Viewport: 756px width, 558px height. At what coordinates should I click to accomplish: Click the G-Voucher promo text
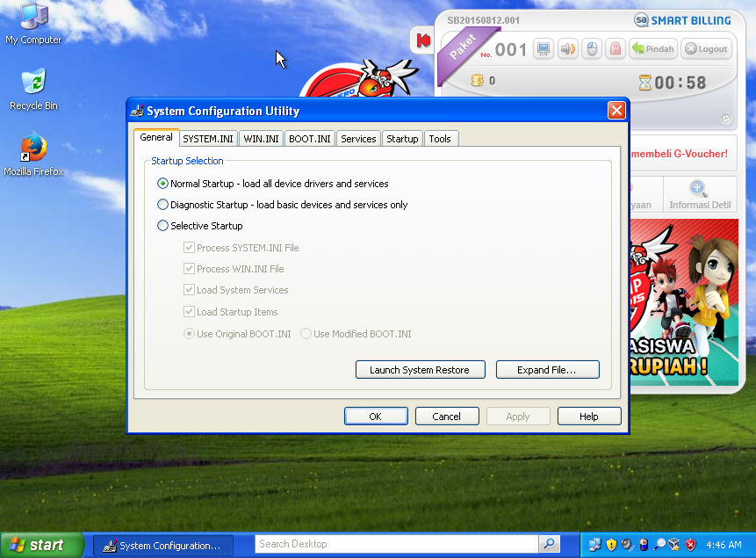[679, 154]
